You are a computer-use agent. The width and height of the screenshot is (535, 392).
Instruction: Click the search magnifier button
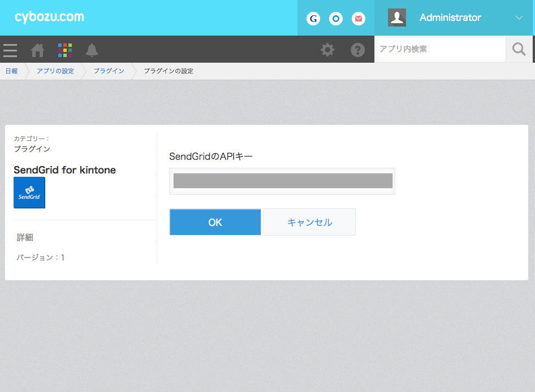(519, 50)
